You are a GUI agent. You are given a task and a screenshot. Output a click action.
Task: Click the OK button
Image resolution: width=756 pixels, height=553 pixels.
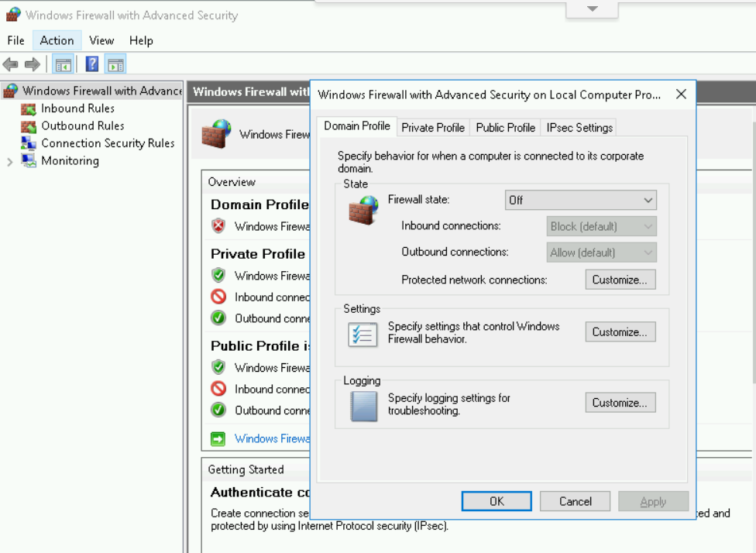tap(497, 501)
